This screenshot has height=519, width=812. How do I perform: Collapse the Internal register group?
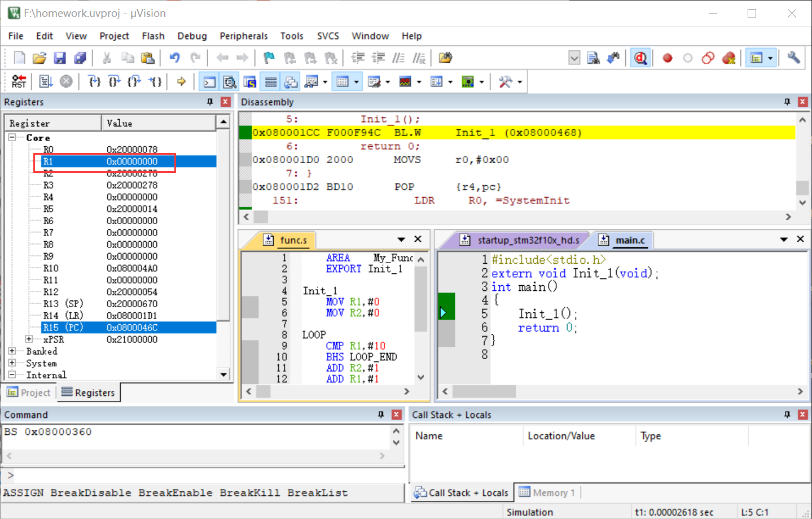coord(12,374)
